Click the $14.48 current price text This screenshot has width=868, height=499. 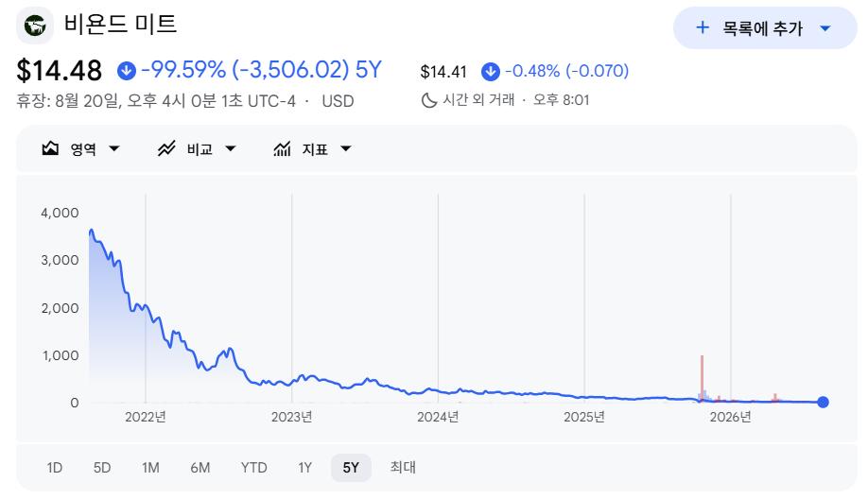pyautogui.click(x=60, y=71)
